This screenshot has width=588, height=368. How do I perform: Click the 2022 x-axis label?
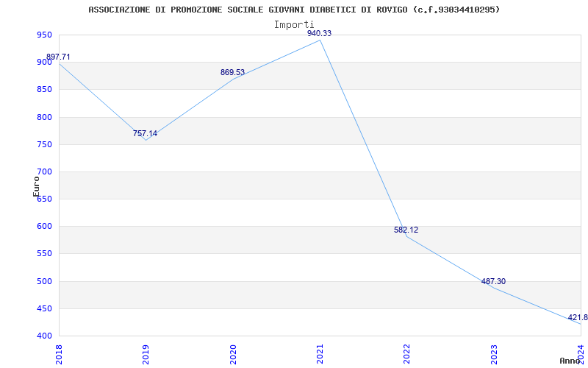click(x=406, y=355)
